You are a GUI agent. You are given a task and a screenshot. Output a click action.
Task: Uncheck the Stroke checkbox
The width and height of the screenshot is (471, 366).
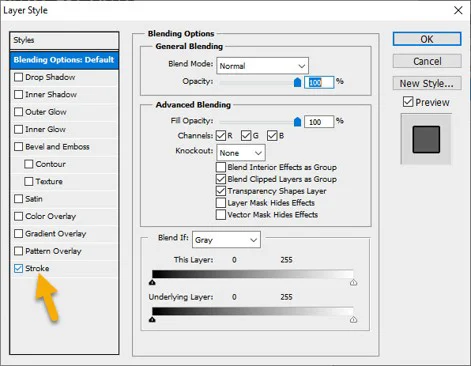click(18, 268)
